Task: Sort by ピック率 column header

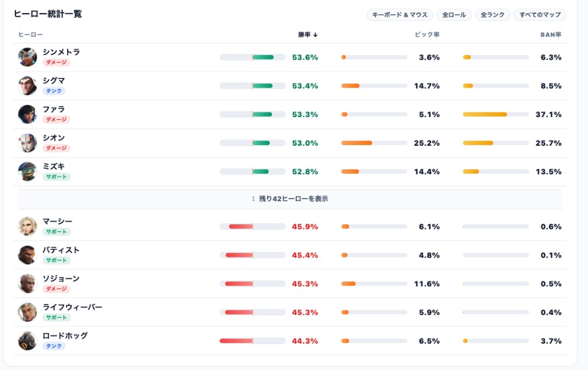Action: click(427, 35)
